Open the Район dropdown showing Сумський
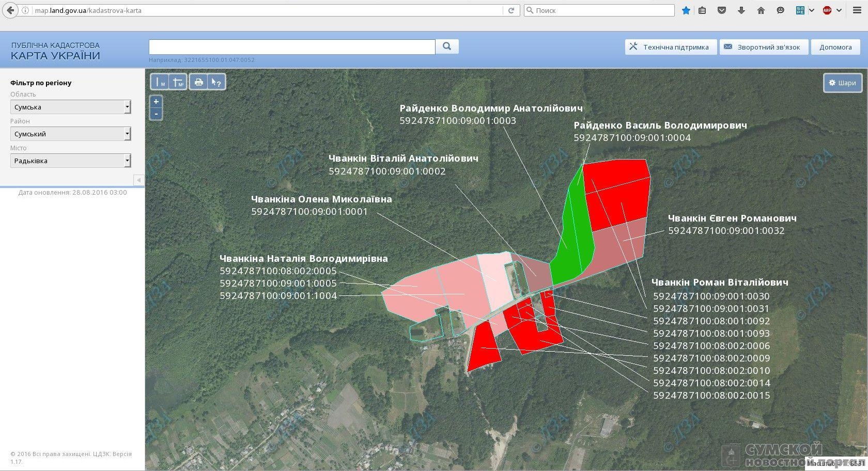 (x=70, y=134)
